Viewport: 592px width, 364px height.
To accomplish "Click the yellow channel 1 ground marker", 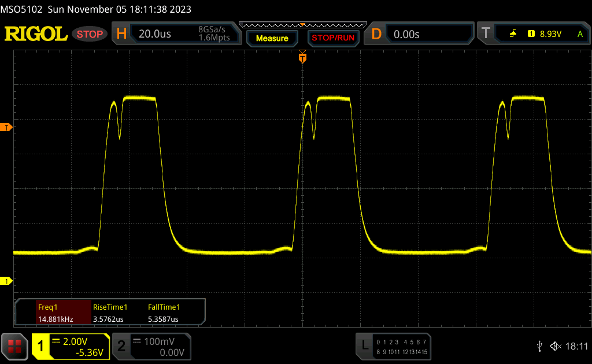I will click(x=6, y=281).
